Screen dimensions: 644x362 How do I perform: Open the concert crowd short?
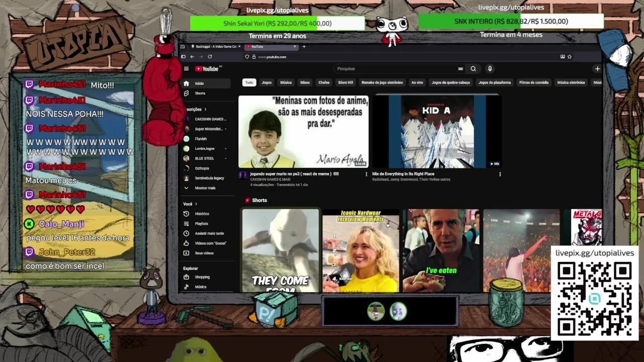point(521,250)
